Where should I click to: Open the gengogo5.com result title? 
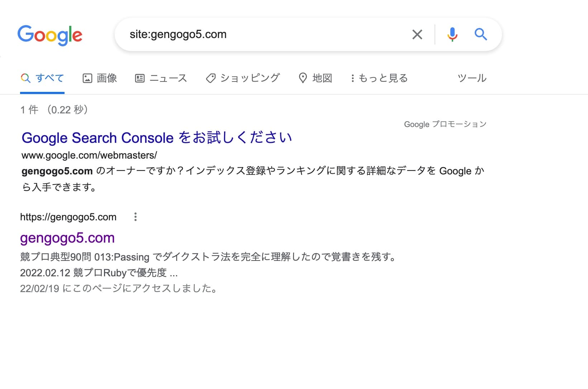tap(67, 238)
